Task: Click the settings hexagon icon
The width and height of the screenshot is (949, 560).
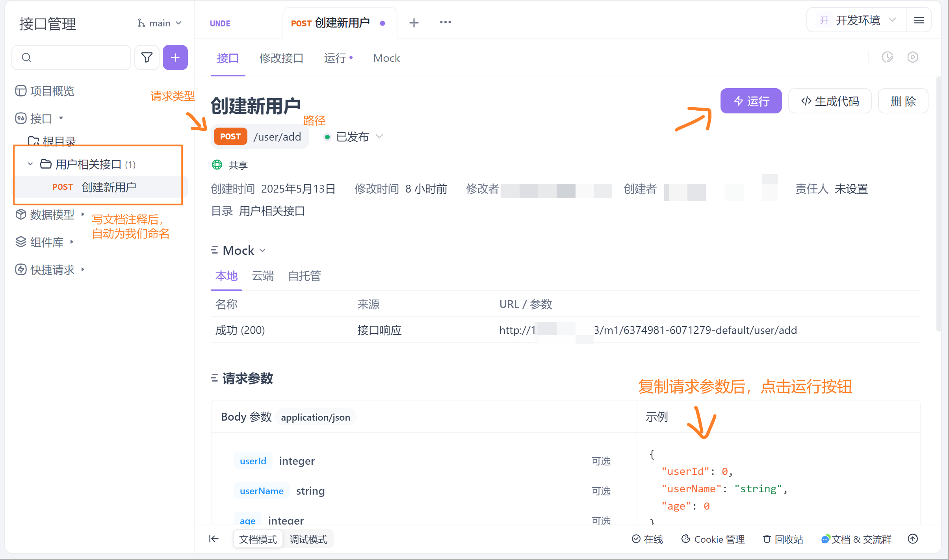Action: (x=912, y=57)
